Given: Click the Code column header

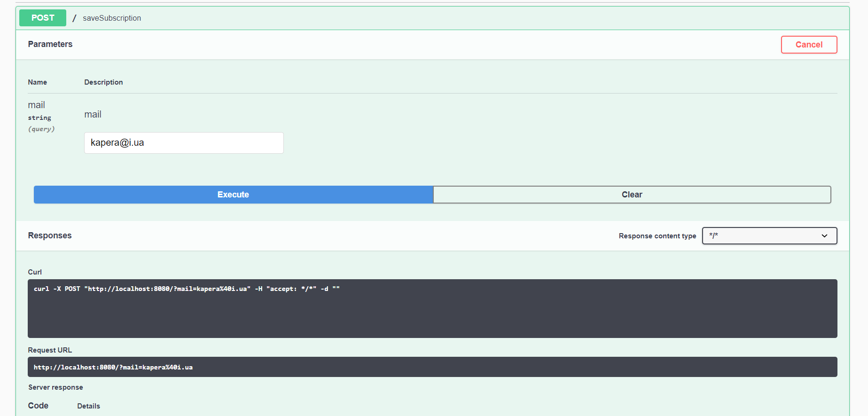Looking at the screenshot, I should (x=38, y=406).
